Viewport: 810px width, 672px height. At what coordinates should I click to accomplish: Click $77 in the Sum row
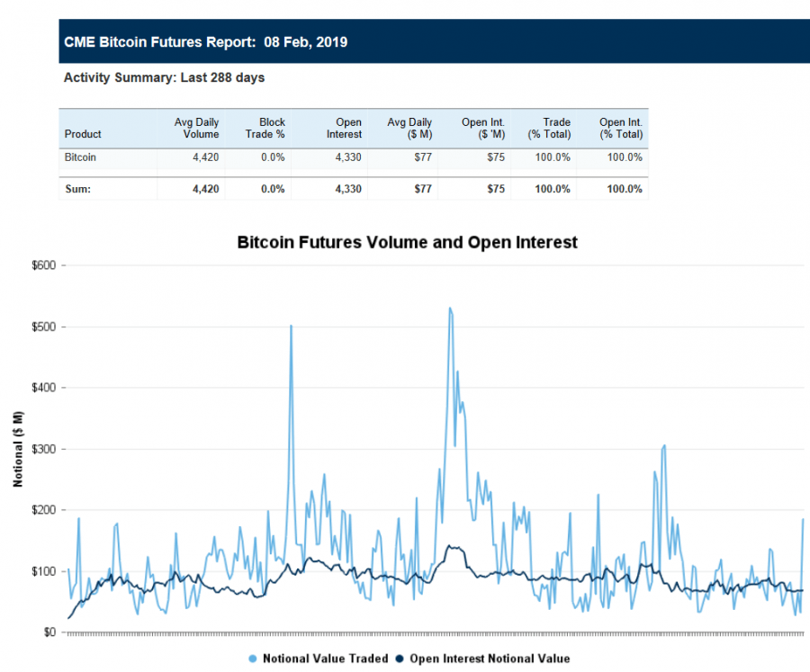click(x=423, y=189)
